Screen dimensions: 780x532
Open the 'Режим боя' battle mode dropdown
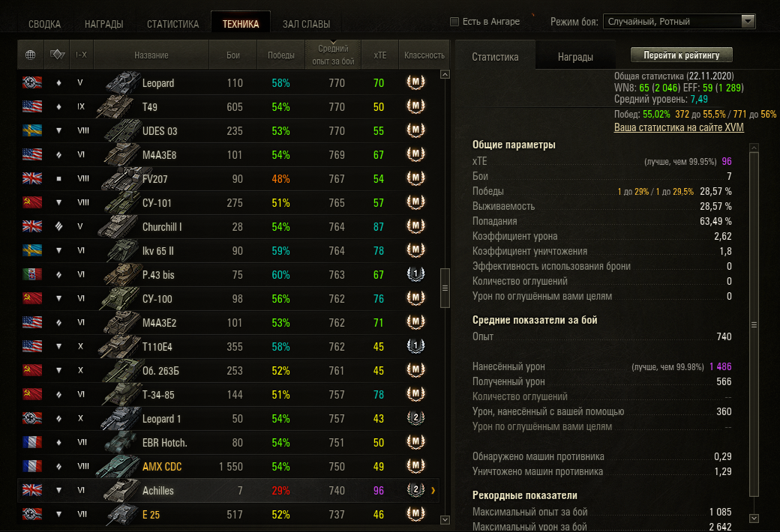[679, 22]
